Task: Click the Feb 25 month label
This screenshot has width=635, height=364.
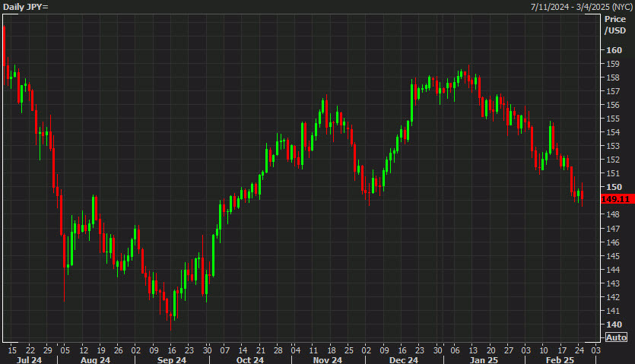Action: 560,360
